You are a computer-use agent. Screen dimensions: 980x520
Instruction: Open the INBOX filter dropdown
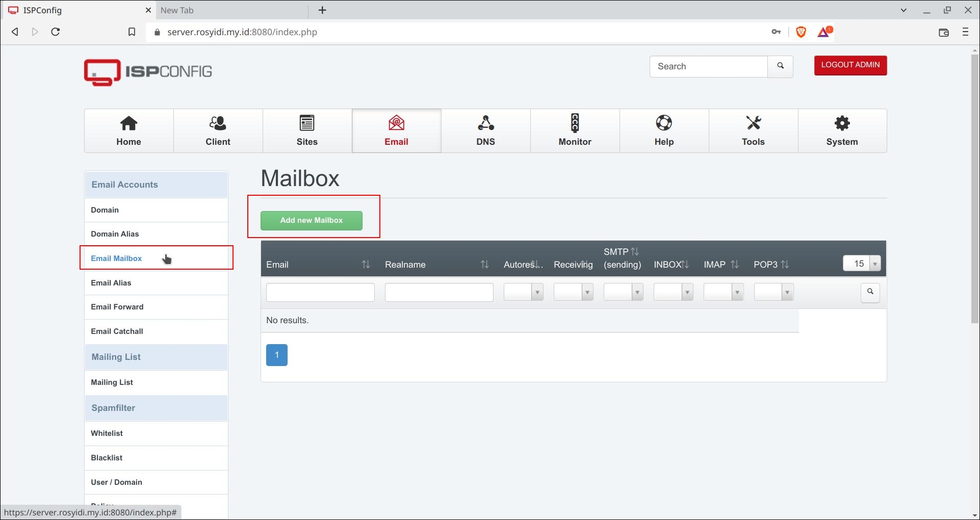673,292
